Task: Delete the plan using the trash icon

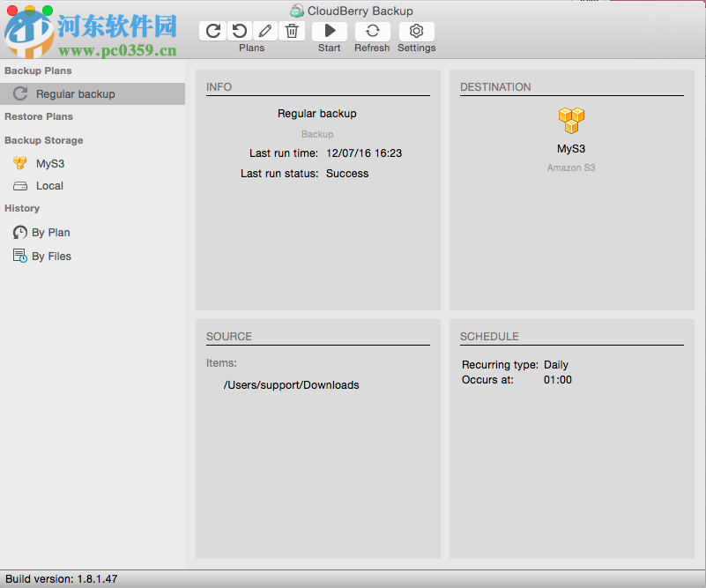Action: 292,31
